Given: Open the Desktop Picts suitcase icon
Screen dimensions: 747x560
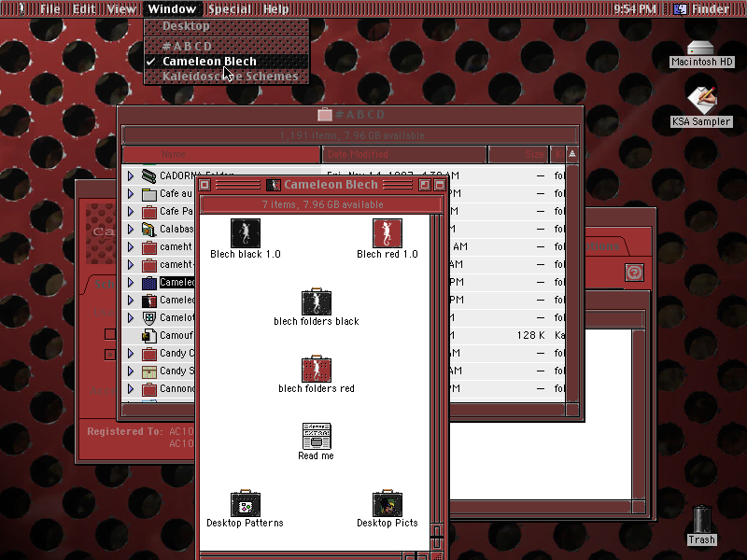Looking at the screenshot, I should 387,503.
